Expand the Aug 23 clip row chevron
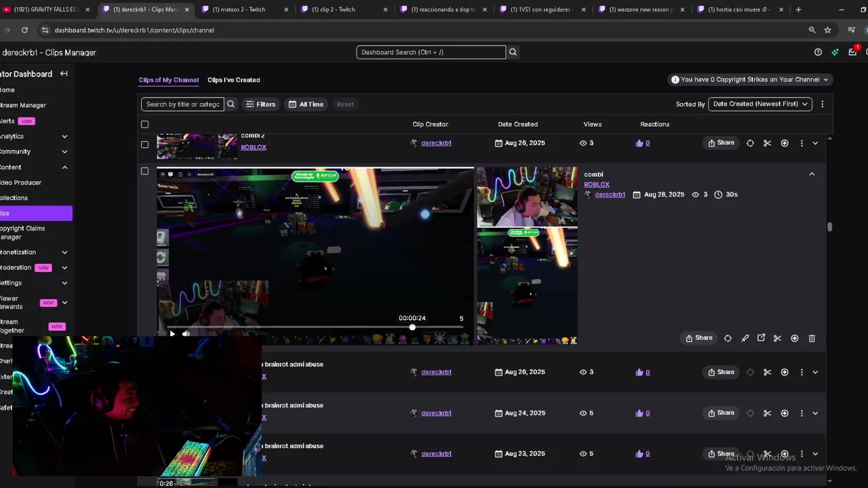This screenshot has height=488, width=868. 815,453
